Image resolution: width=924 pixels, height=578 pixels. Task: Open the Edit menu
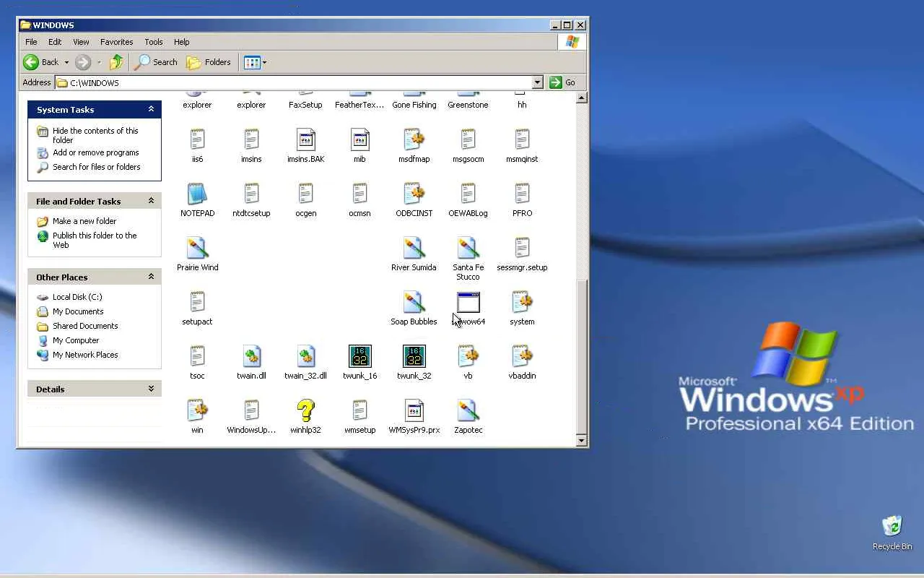click(55, 42)
